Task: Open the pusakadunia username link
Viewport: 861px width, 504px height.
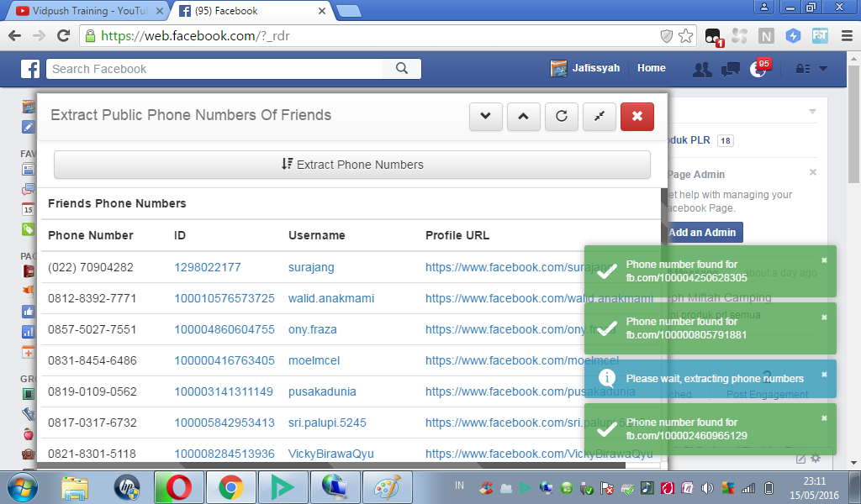Action: [x=322, y=391]
